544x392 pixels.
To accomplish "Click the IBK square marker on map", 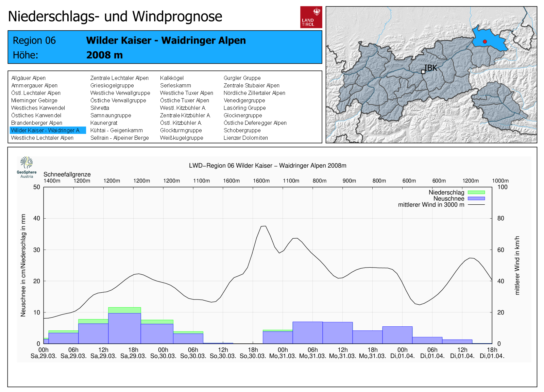I will tap(423, 72).
